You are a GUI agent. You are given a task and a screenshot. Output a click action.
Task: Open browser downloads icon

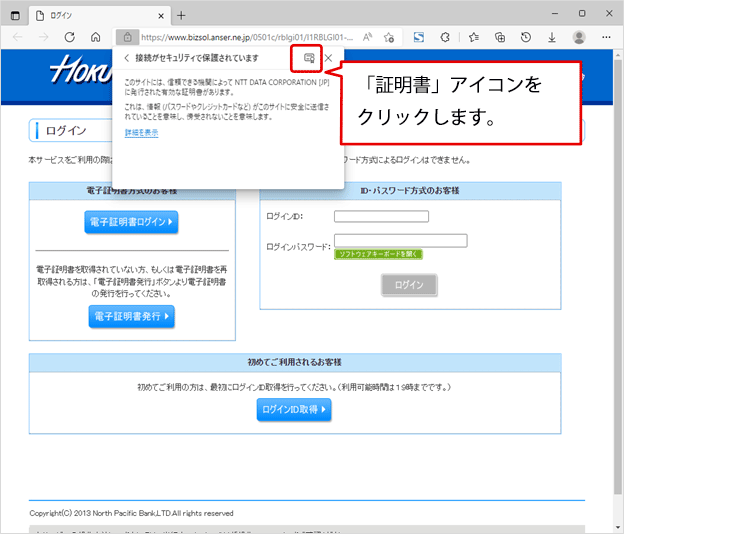point(552,36)
